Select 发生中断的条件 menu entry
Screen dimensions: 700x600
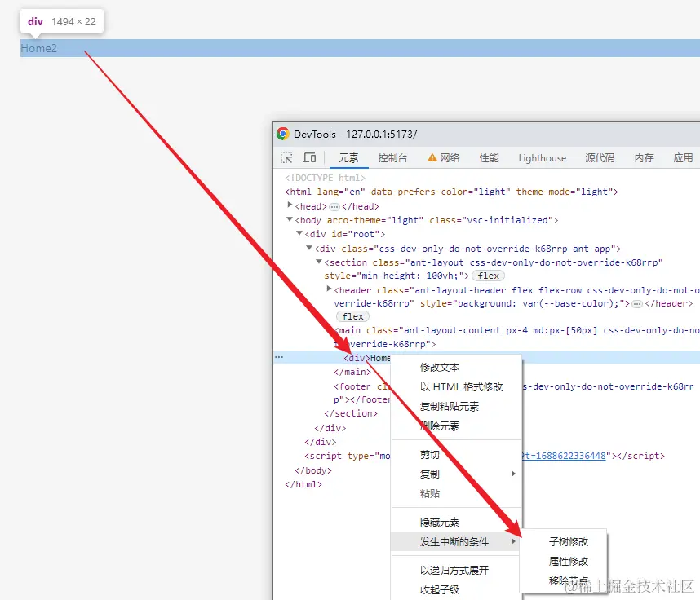[x=456, y=541]
